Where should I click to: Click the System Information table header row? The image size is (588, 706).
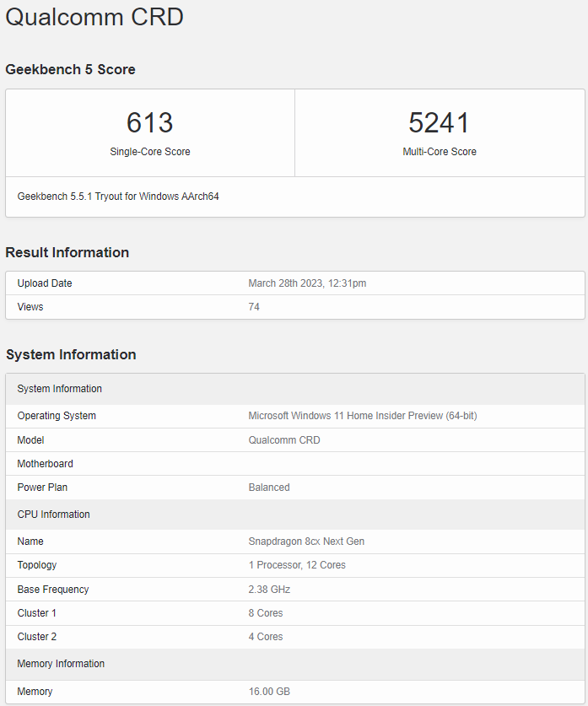pos(295,389)
